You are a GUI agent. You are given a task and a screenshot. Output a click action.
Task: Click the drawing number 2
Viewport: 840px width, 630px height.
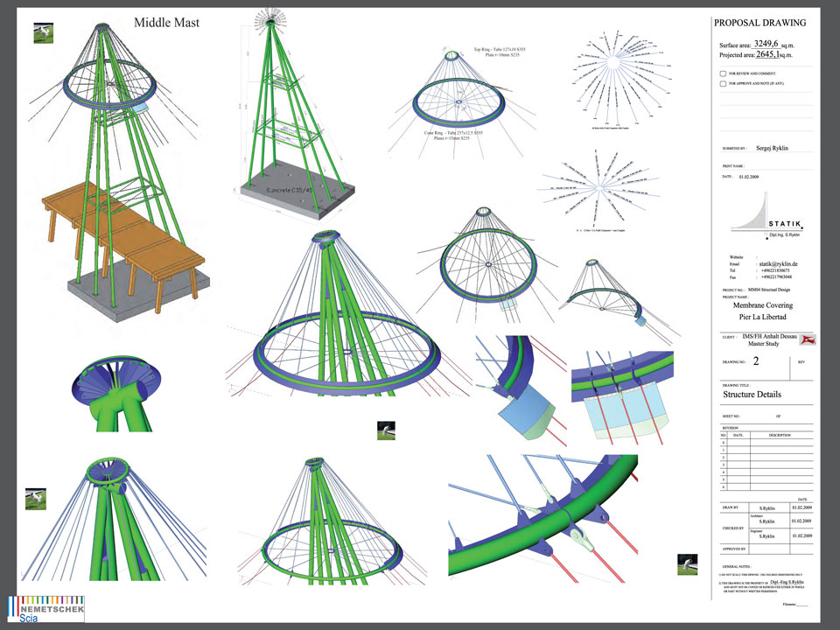point(755,360)
